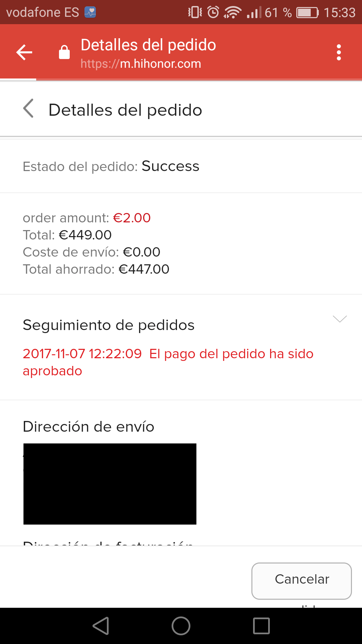The image size is (362, 644).
Task: Tap the secure padlock icon
Action: (64, 52)
